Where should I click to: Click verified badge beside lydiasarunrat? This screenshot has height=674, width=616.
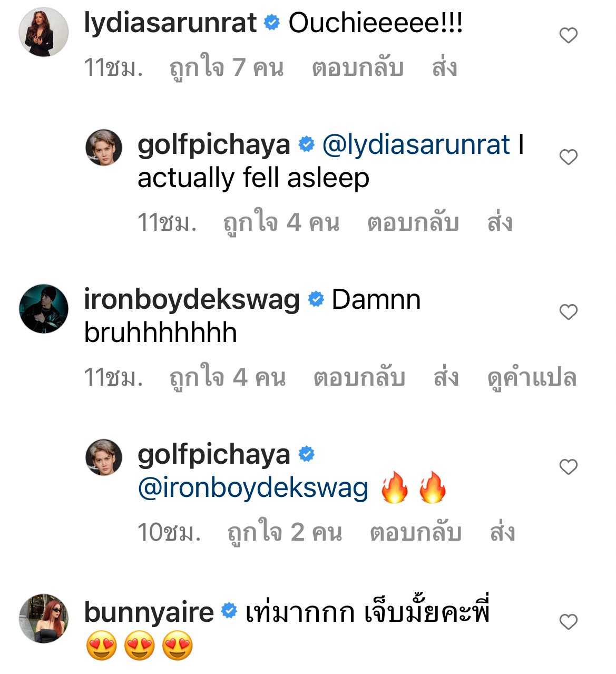(x=271, y=22)
